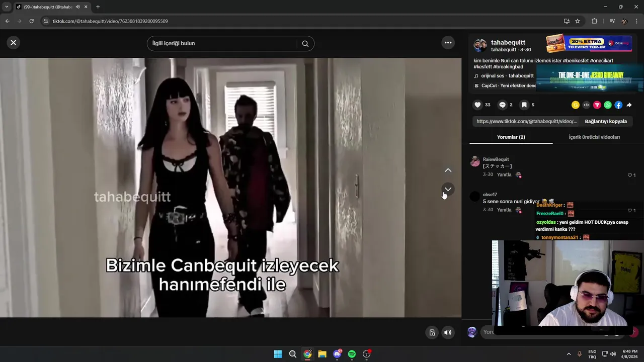The height and width of the screenshot is (362, 644).
Task: Open Windows taskbar search
Action: 292,354
